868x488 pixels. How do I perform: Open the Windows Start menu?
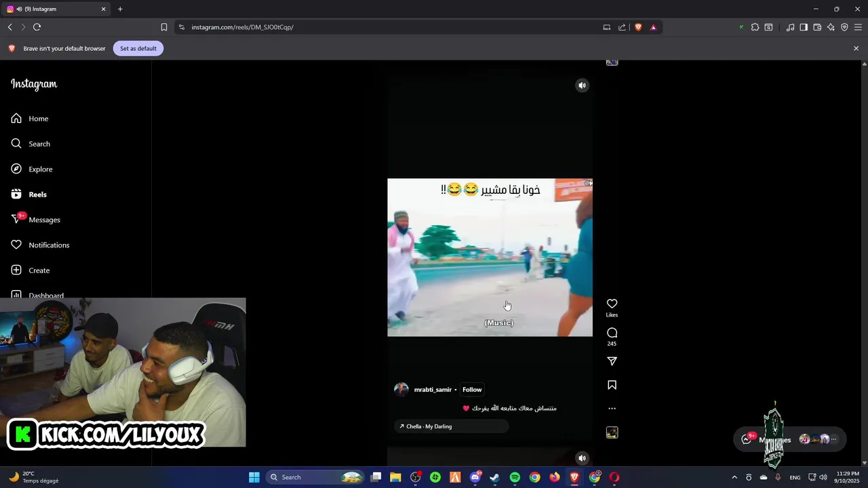pos(254,477)
